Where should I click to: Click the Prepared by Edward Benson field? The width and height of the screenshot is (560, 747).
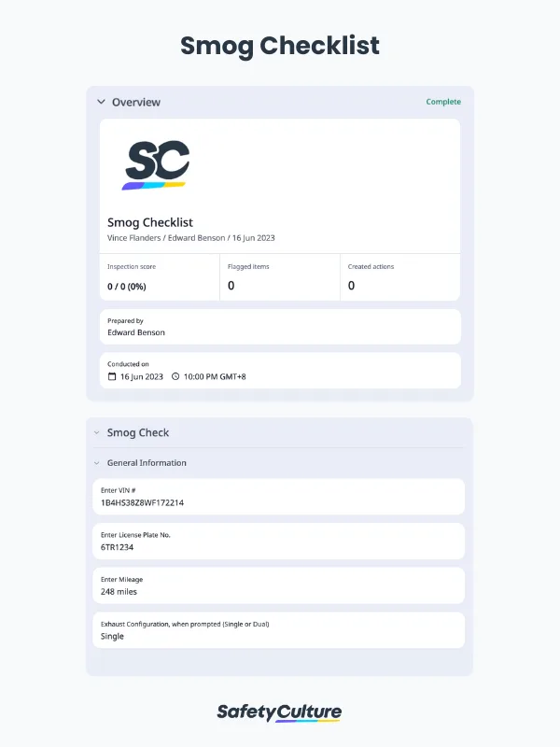[280, 327]
